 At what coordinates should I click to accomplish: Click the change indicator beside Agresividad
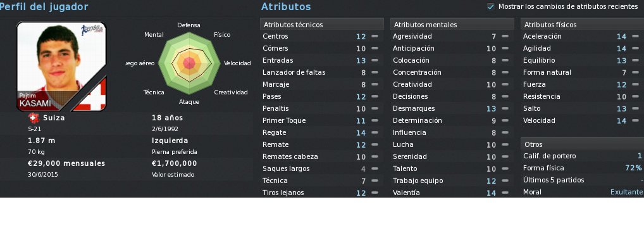pyautogui.click(x=505, y=36)
